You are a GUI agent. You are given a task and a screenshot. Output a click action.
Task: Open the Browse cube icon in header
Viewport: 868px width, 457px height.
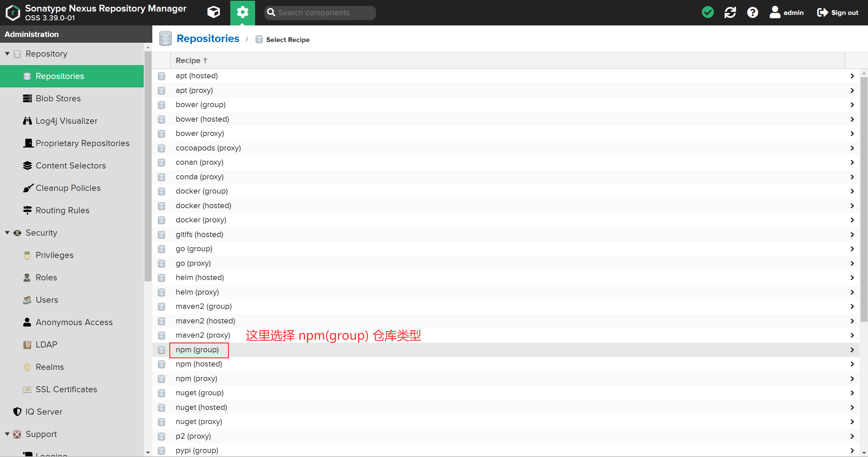tap(213, 13)
